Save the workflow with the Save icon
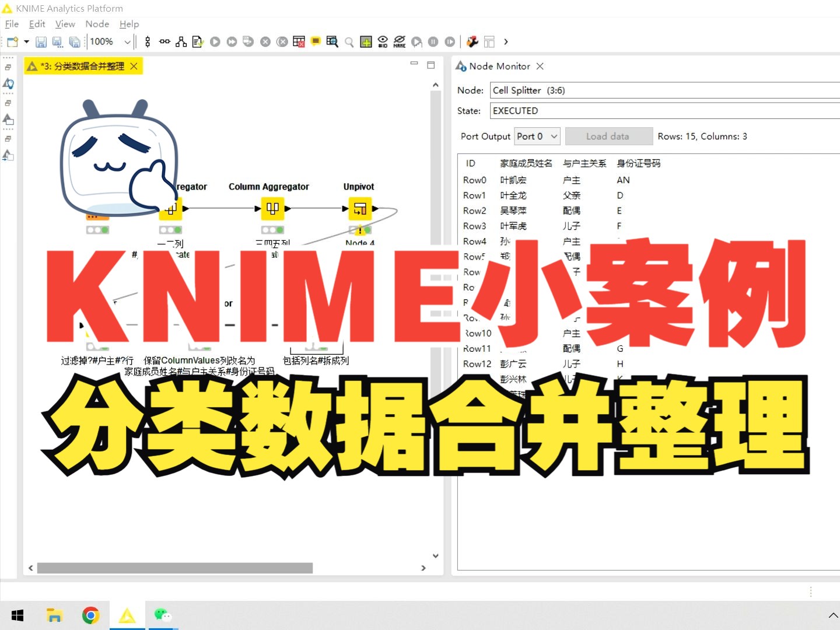This screenshot has height=630, width=840. click(x=41, y=41)
